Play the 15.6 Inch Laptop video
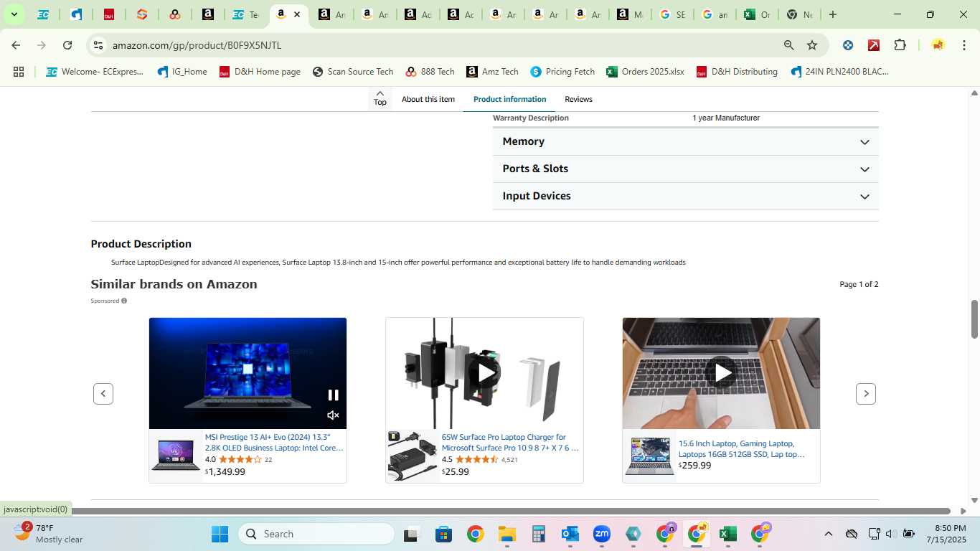980x551 pixels. (722, 373)
